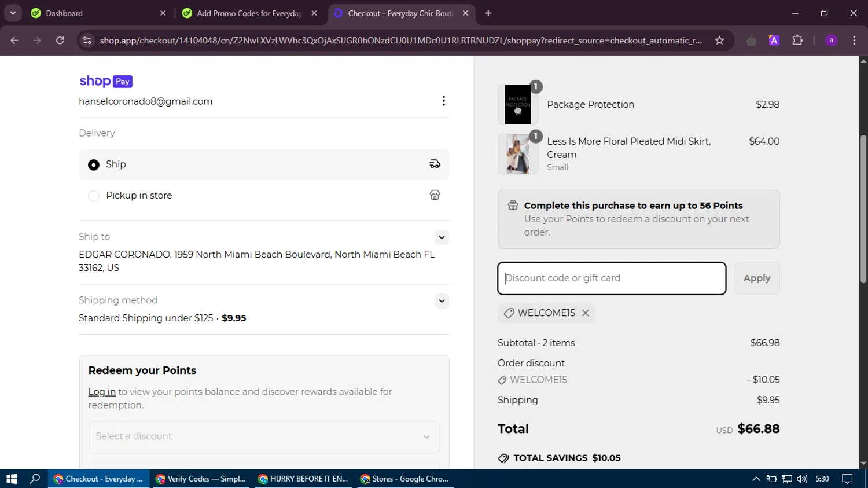Open Checkout - Everyday window in taskbar
868x488 pixels.
98,479
